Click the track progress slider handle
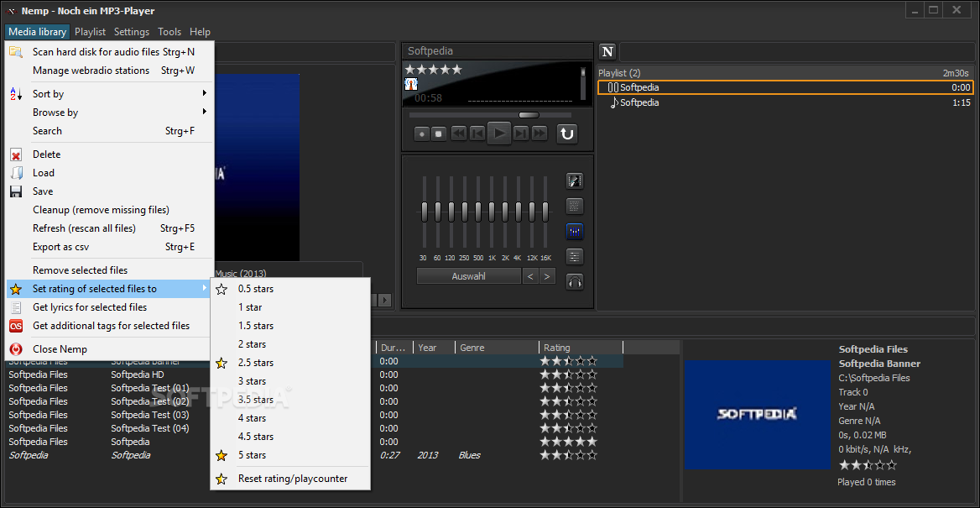The height and width of the screenshot is (508, 980). (x=529, y=115)
